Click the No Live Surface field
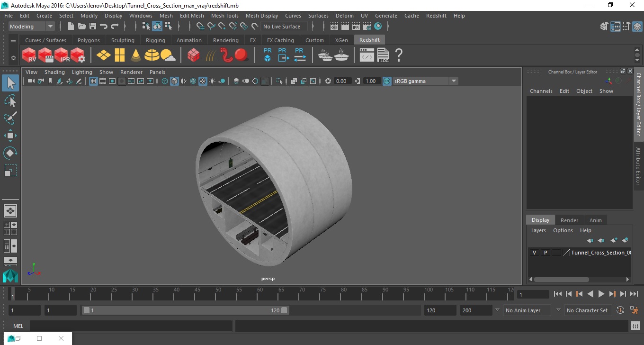This screenshot has height=345, width=644. 284,27
